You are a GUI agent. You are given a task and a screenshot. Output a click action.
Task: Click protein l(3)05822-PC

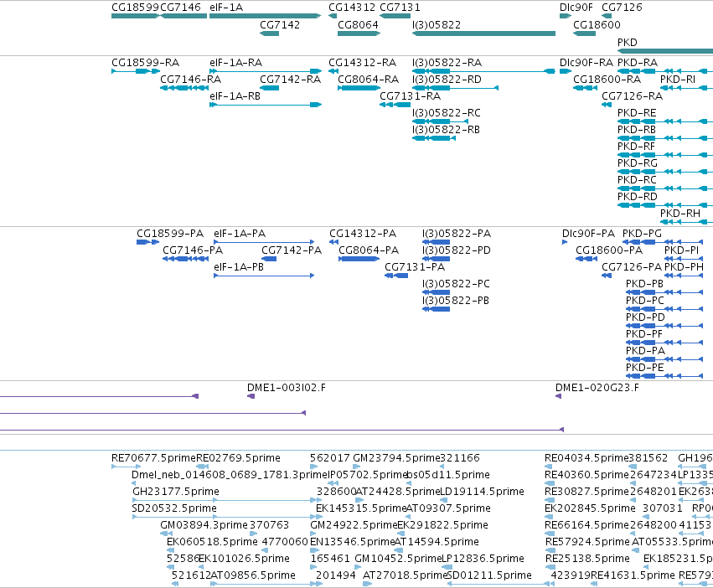(456, 284)
